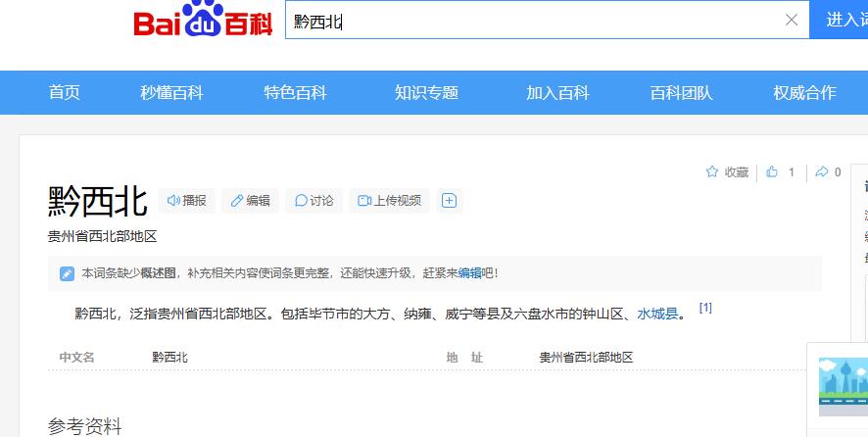Viewport: 868px width, 437px height.
Task: Click the share arrow icon
Action: (821, 172)
